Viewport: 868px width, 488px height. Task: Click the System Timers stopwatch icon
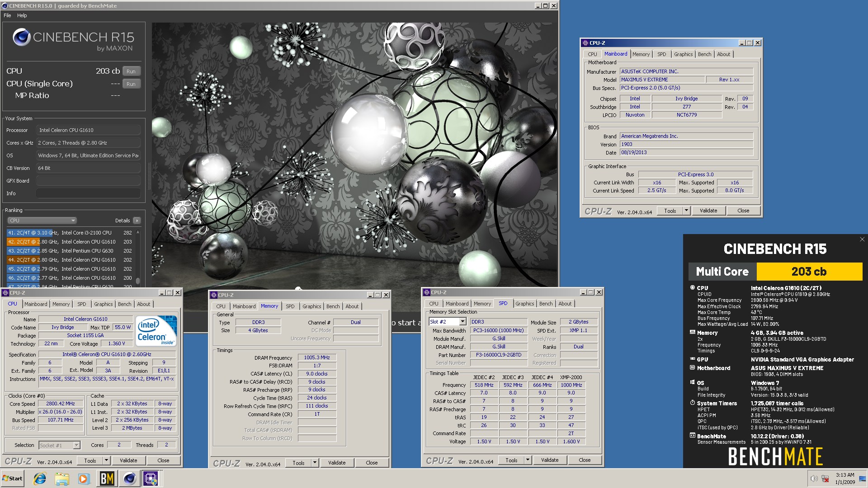click(692, 403)
